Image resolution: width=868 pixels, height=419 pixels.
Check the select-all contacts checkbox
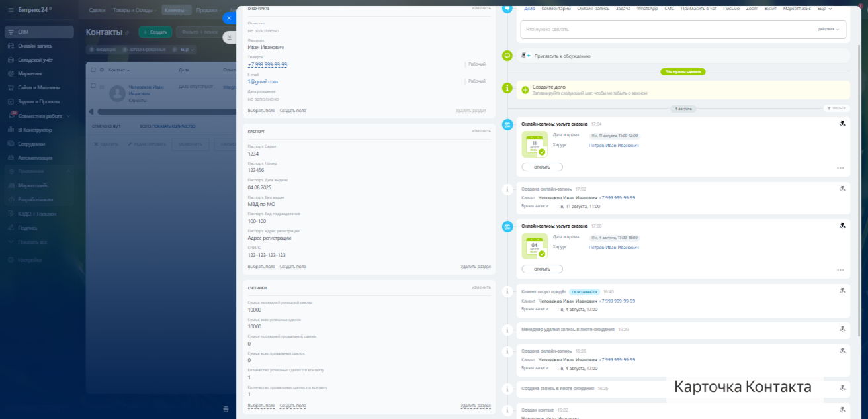[93, 70]
